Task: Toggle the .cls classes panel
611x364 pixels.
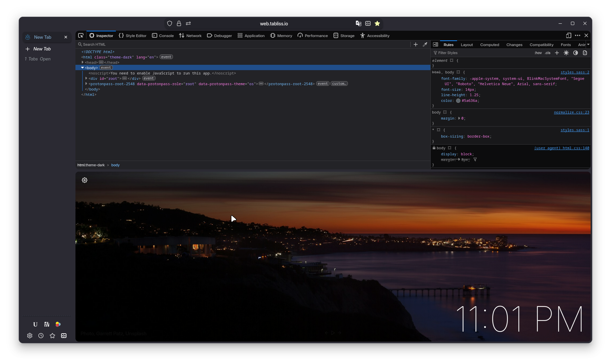Action: coord(548,53)
